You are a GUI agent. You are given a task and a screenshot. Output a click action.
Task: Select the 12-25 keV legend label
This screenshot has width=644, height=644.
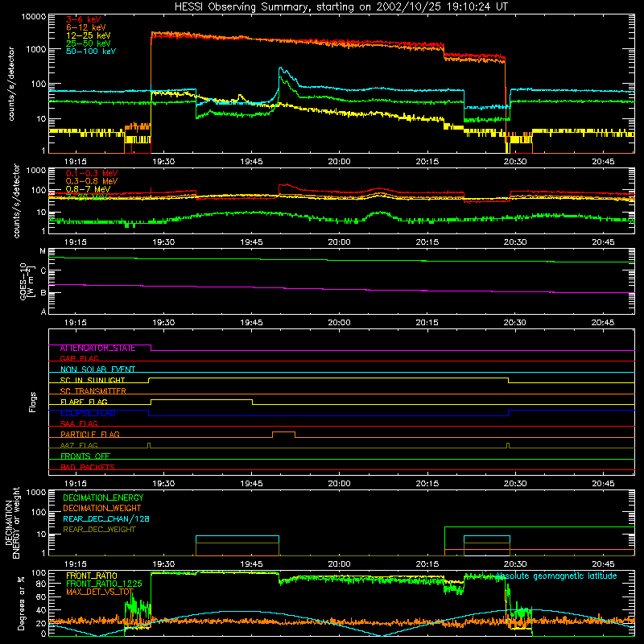coord(88,35)
